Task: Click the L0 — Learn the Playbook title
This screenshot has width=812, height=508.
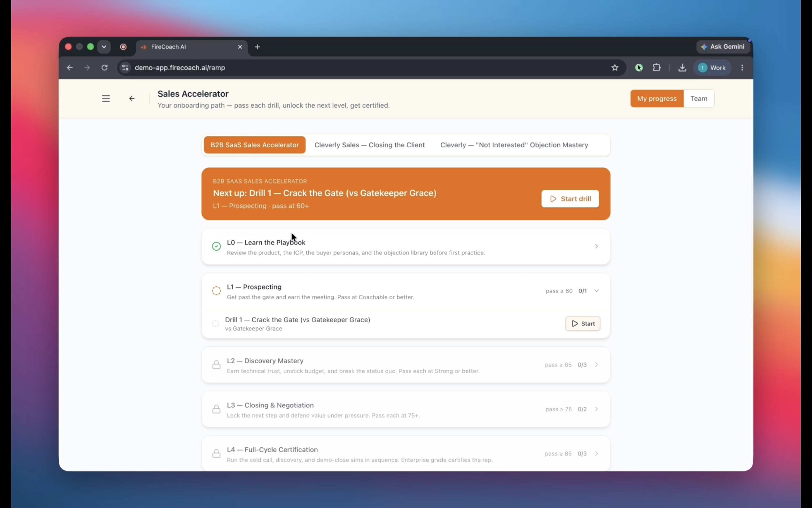Action: click(266, 242)
